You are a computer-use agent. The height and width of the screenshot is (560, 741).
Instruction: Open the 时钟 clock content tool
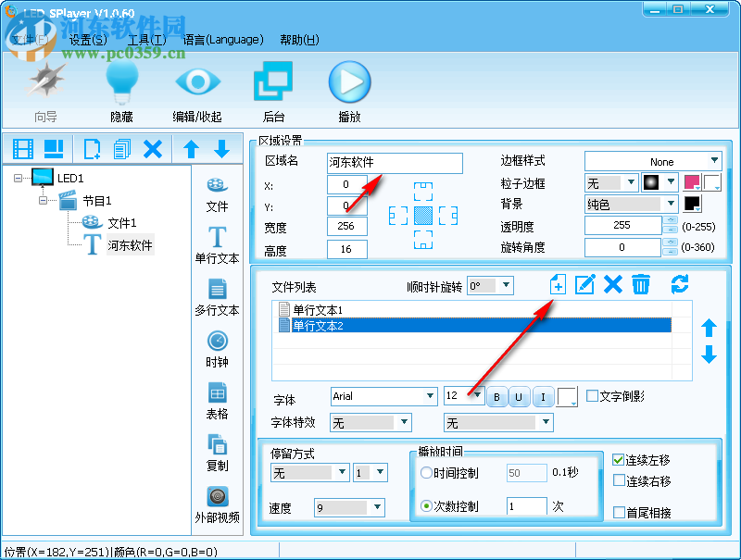tap(217, 347)
